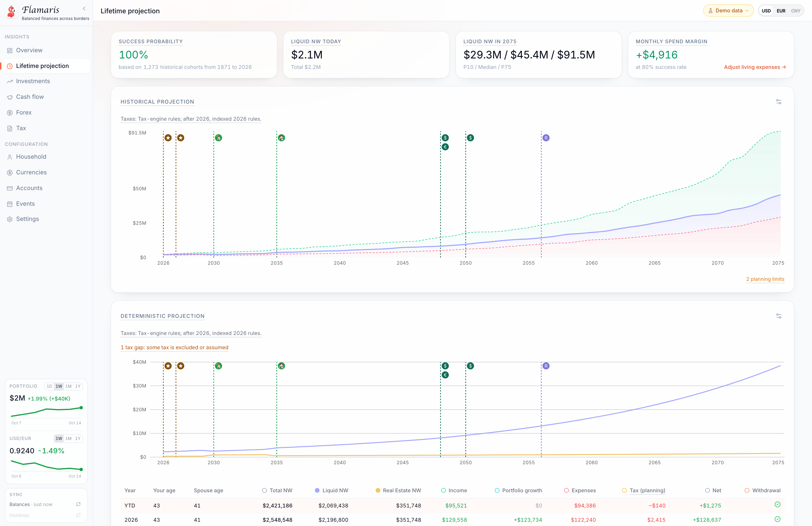Click the R marker in deterministic chart

546,366
